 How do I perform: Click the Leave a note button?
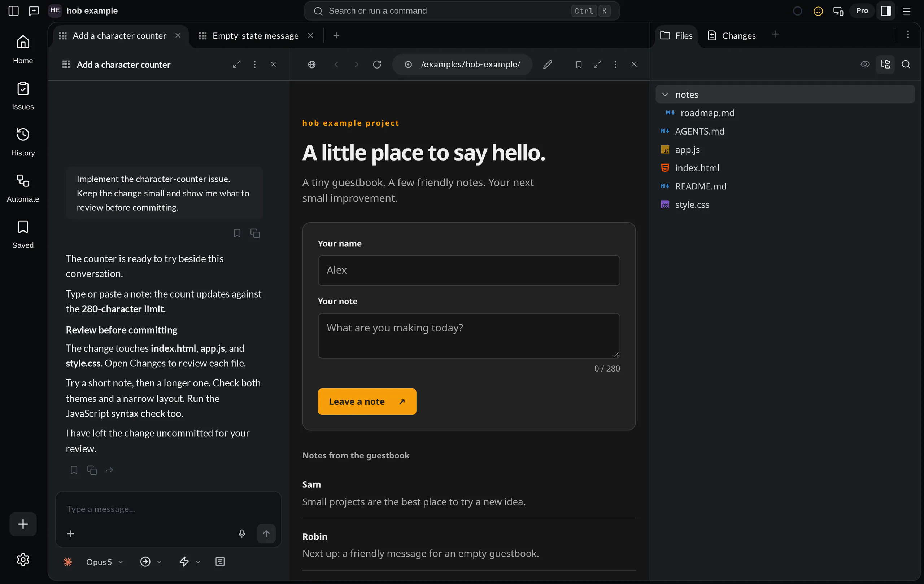tap(367, 401)
